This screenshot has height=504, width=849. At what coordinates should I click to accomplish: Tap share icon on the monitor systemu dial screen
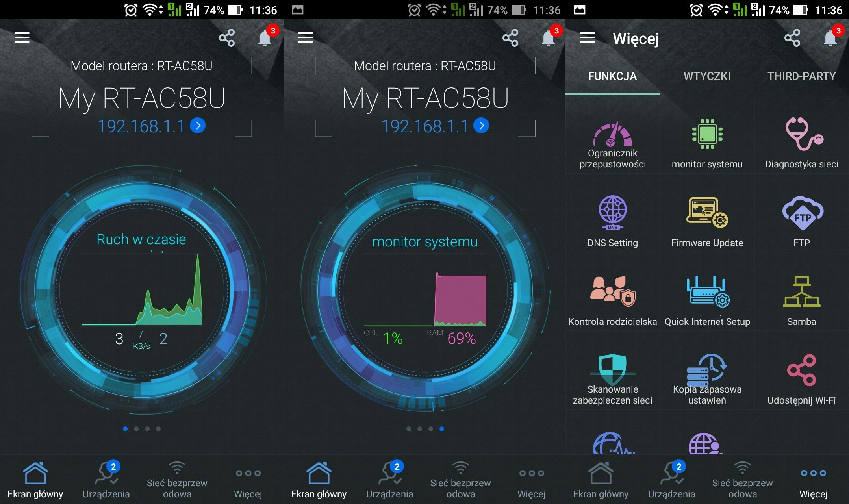pos(510,38)
